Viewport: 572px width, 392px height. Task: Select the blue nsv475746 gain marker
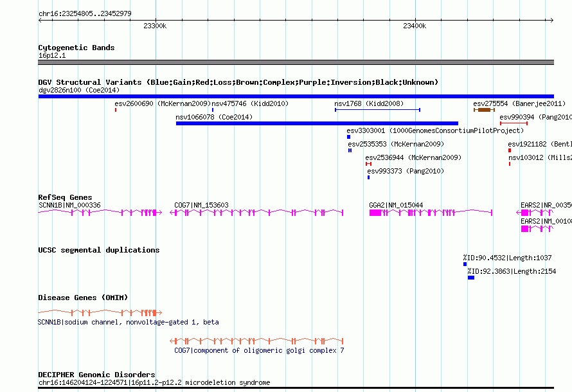tap(213, 110)
